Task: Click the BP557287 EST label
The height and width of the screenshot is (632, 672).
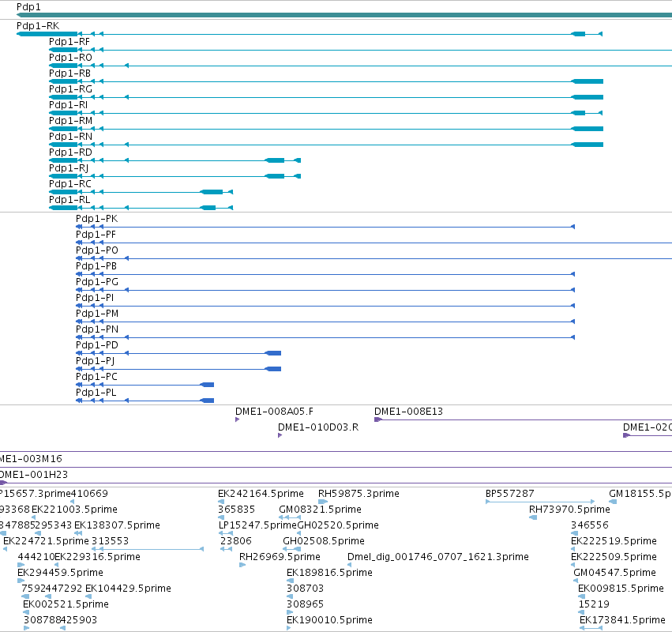Action: click(510, 494)
